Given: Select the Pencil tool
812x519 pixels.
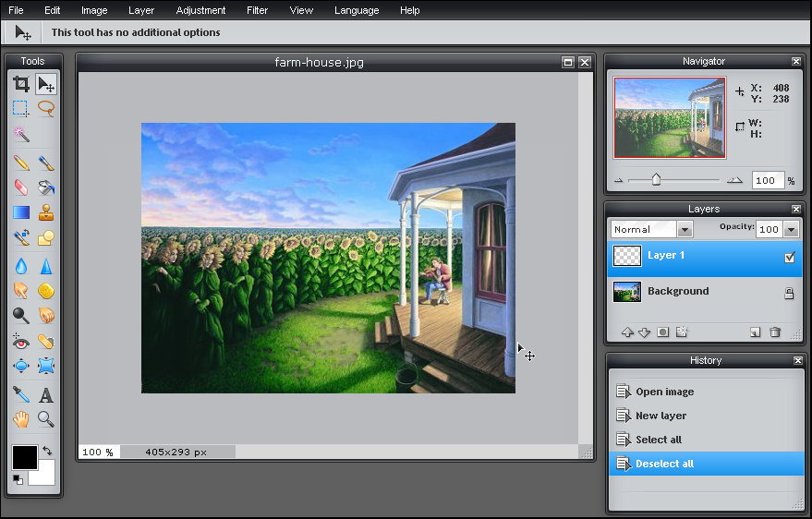Looking at the screenshot, I should [21, 163].
